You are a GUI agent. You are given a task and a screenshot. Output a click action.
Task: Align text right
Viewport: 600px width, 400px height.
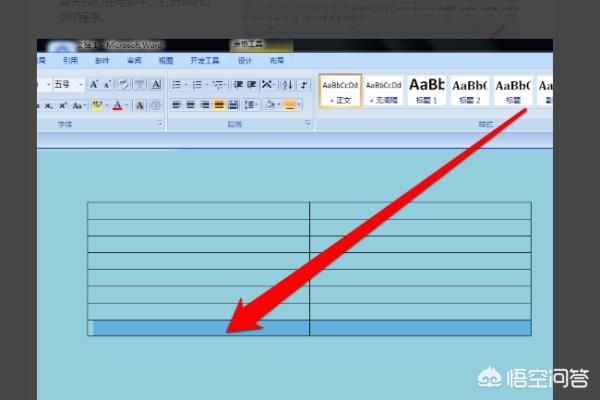pyautogui.click(x=205, y=105)
